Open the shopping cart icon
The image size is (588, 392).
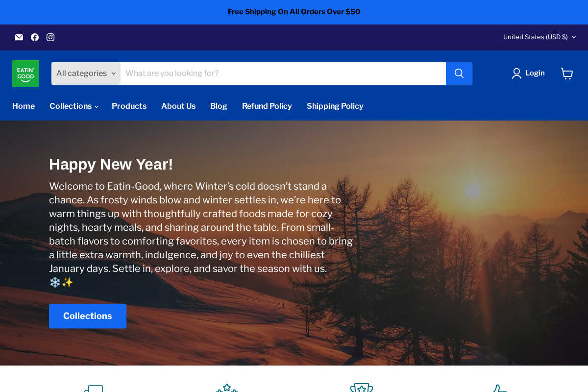point(567,73)
